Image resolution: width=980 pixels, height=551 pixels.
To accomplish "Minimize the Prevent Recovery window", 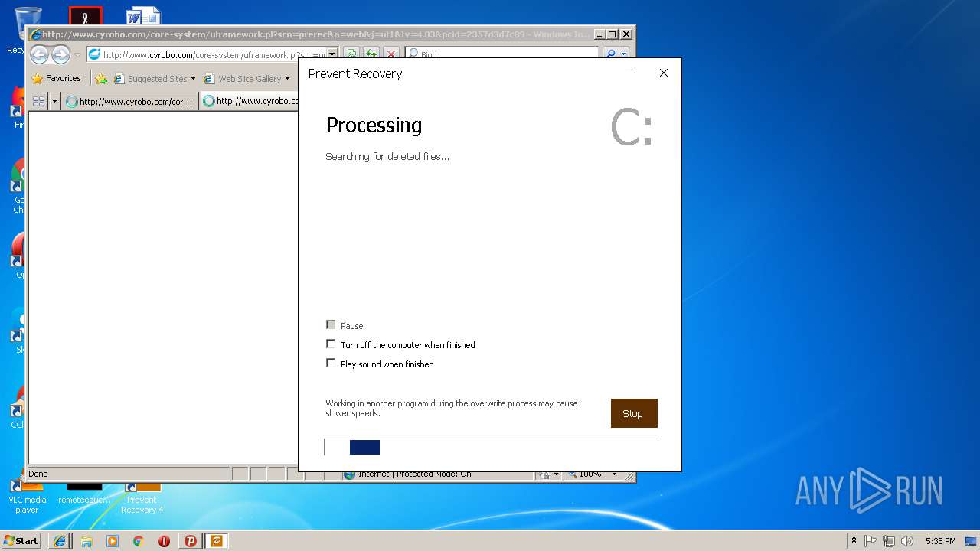I will click(629, 73).
